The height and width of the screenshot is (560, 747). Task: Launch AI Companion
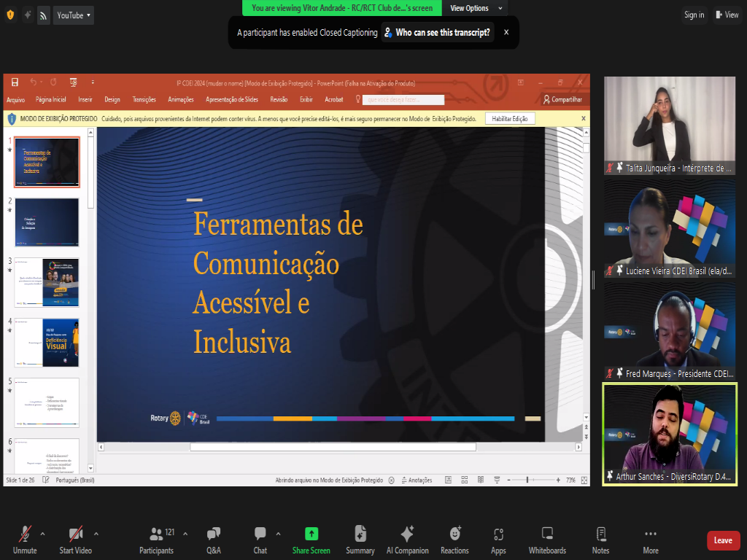[x=407, y=540]
